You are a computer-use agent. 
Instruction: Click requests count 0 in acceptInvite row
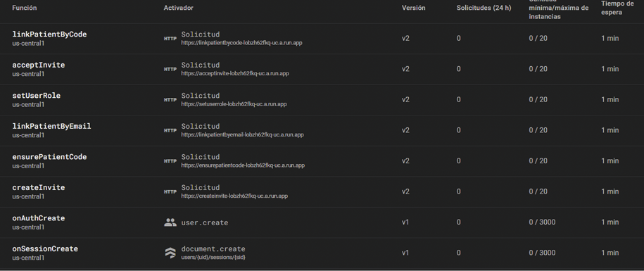pyautogui.click(x=458, y=69)
